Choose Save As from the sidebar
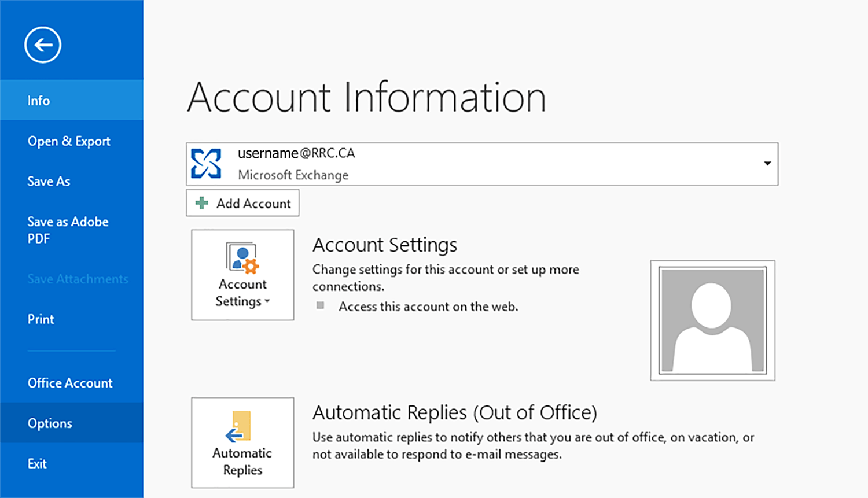Viewport: 868px width, 498px height. pos(49,182)
